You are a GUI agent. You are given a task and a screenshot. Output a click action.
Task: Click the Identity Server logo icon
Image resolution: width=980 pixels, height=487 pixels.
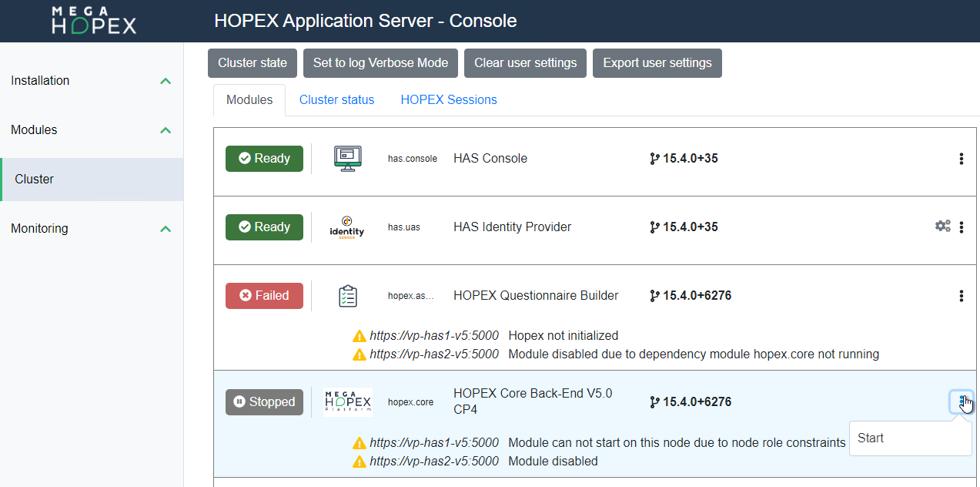(x=346, y=227)
